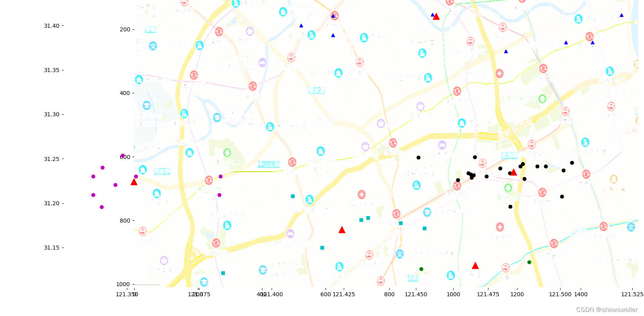Click the red triangle near the cyan squares
Viewport: 644px width, 316px height.
click(342, 230)
